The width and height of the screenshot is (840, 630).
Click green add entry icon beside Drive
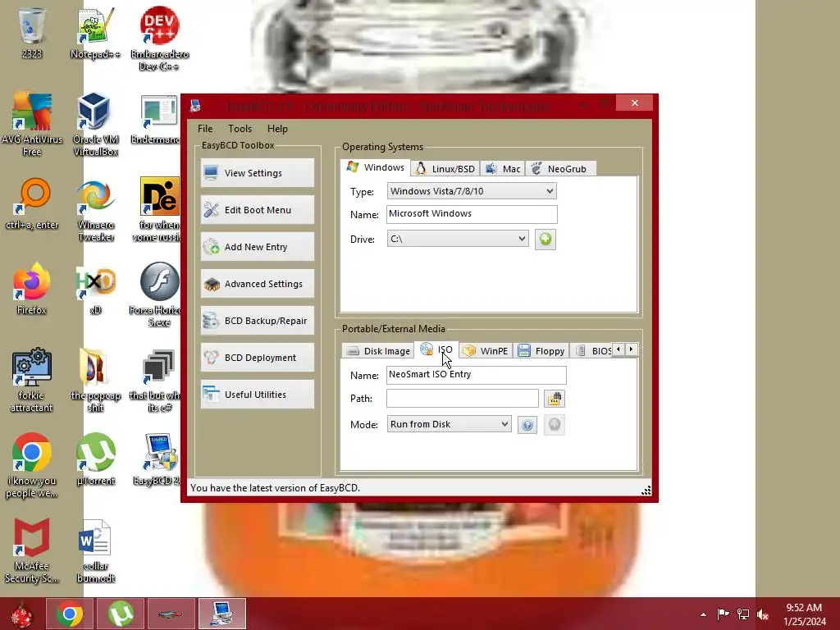[546, 239]
